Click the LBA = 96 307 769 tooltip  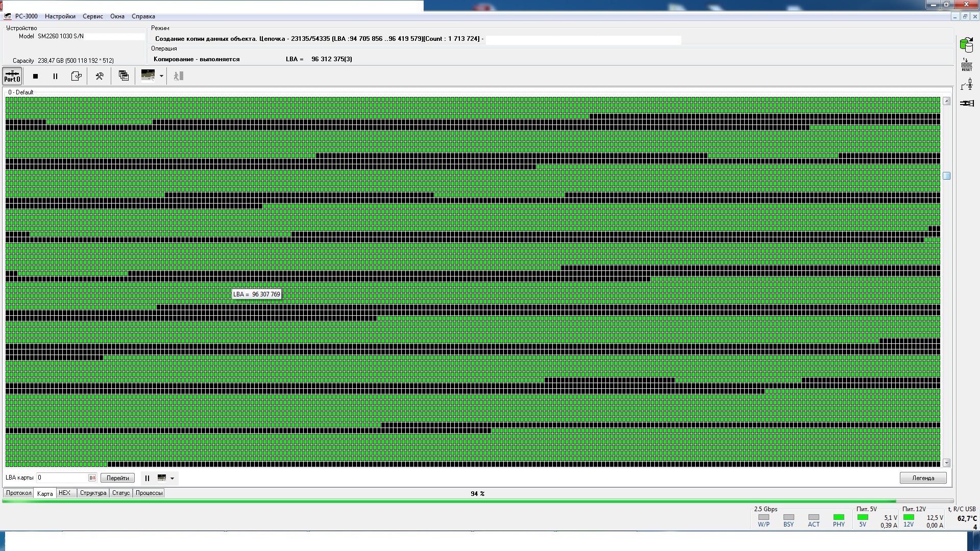pos(256,294)
